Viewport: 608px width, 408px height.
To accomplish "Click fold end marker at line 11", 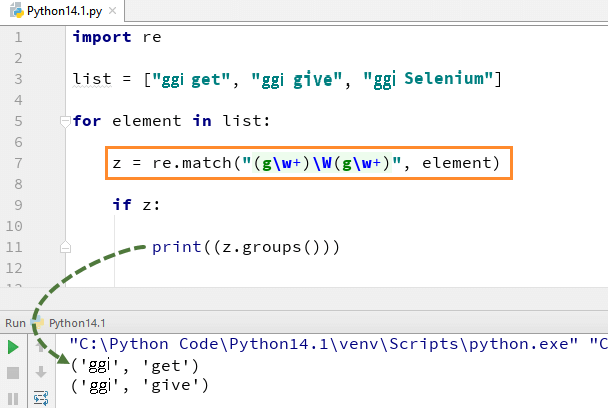I will click(x=66, y=246).
